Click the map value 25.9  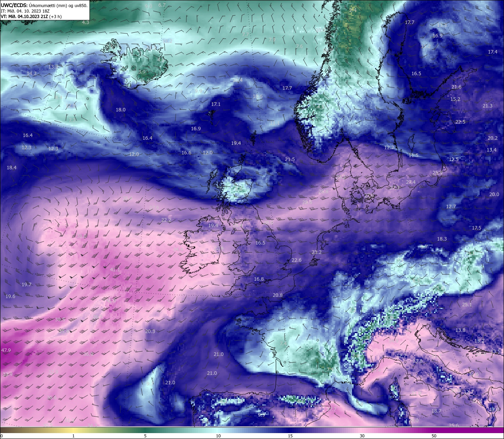[437, 172]
